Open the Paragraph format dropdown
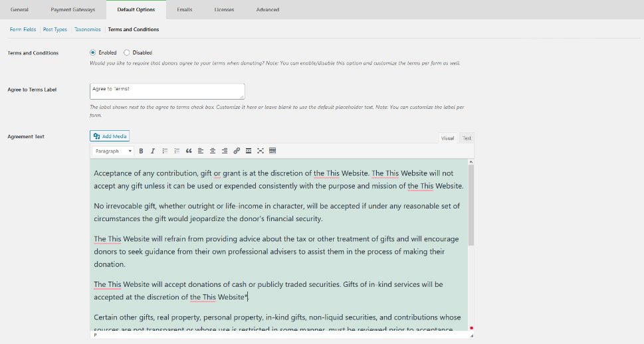644x344 pixels. click(112, 151)
